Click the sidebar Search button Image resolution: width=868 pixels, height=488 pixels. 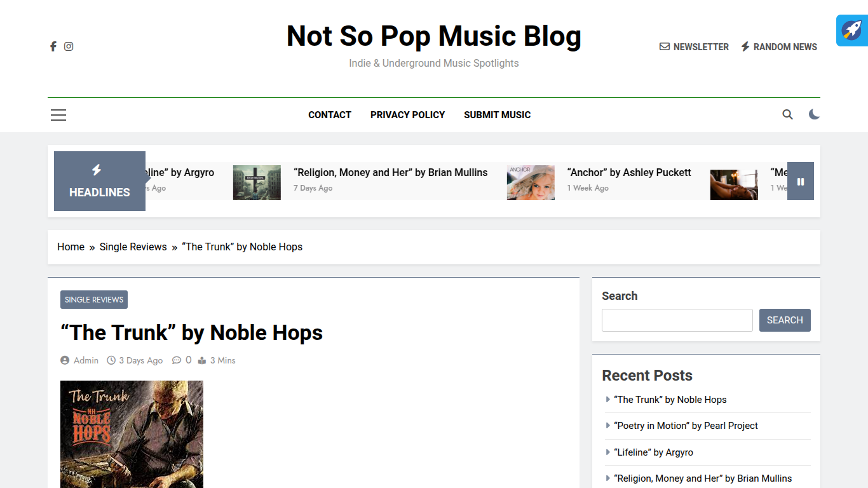click(784, 320)
